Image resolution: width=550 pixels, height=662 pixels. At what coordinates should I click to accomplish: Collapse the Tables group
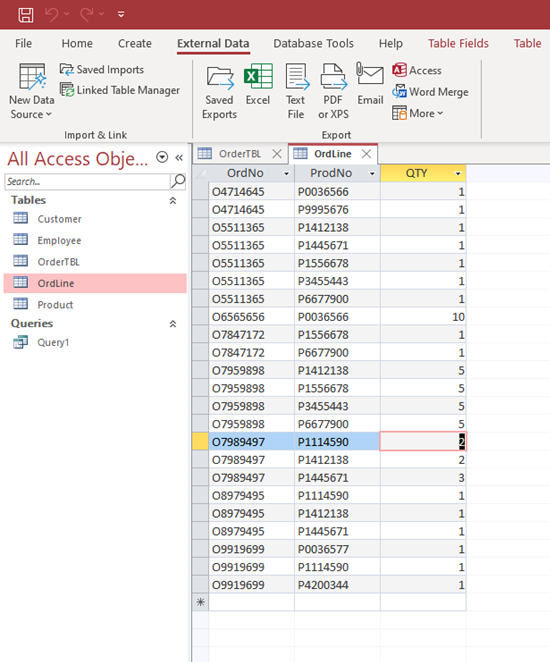[x=173, y=201]
